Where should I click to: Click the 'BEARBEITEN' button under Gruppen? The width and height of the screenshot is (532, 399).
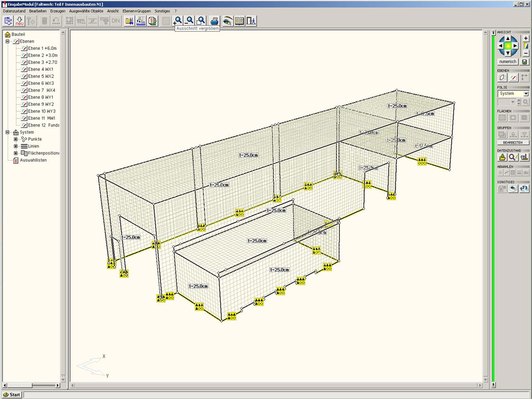513,142
